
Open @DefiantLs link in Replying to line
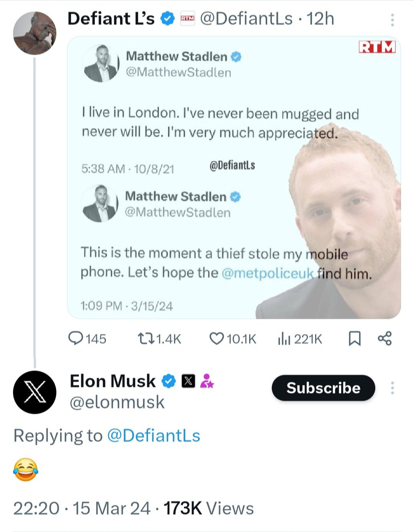pos(153,436)
